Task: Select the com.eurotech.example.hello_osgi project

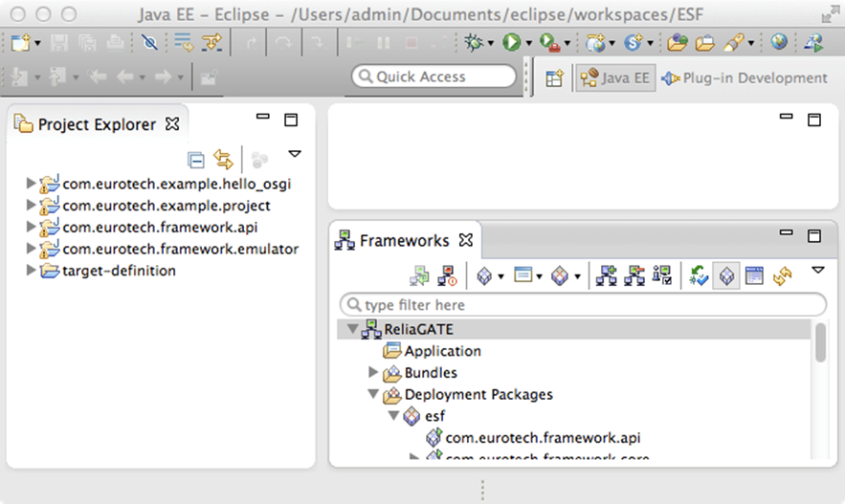Action: [x=177, y=185]
